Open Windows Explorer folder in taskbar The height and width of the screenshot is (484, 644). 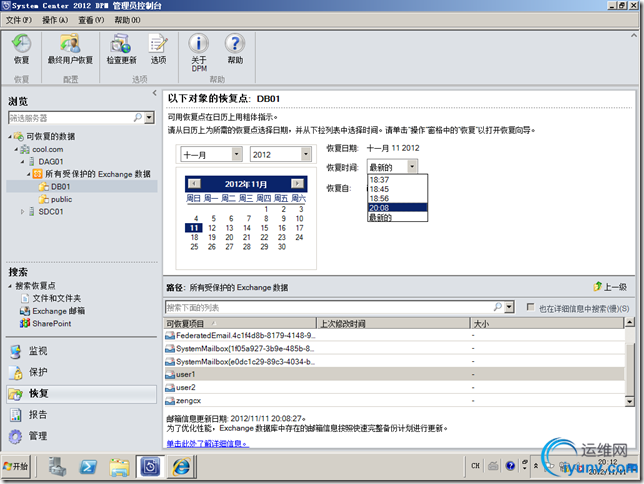[x=119, y=467]
